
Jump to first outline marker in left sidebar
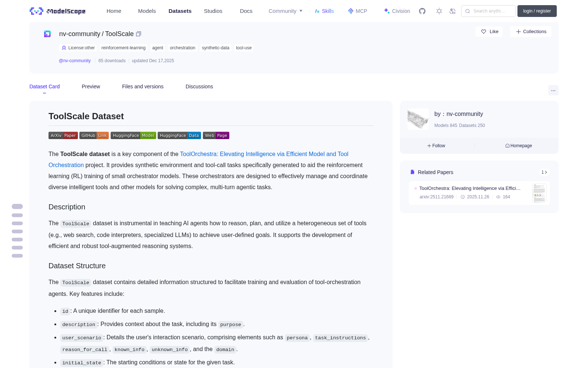click(17, 206)
